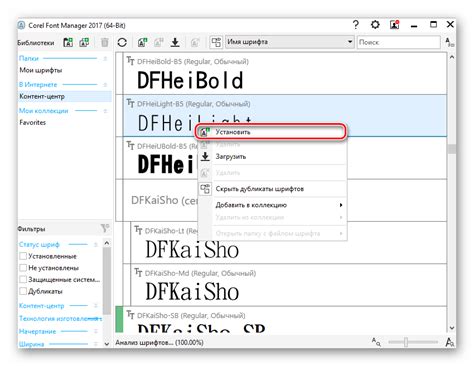Click the TrueType icon of DFHeiBold-B5
The width and height of the screenshot is (474, 366).
point(130,61)
